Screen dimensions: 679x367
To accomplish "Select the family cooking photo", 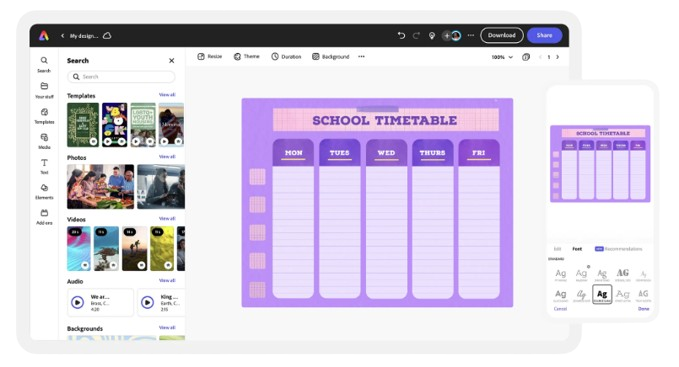I will pos(100,187).
